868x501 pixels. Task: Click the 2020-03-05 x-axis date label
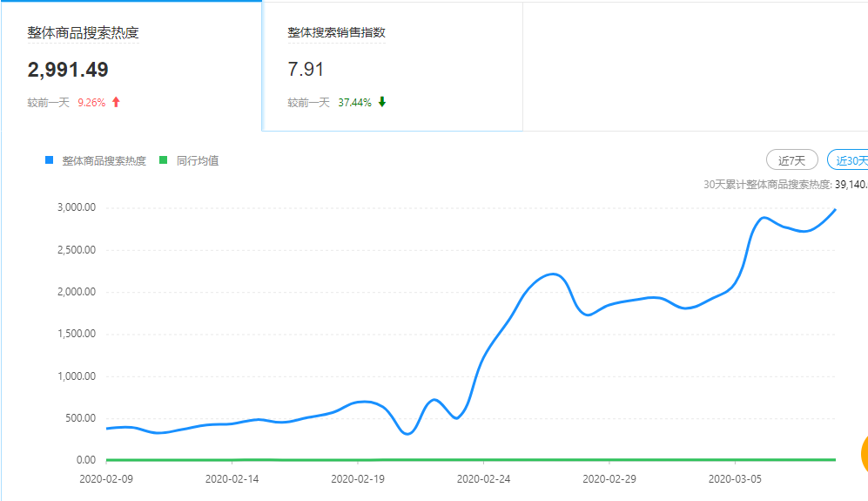pyautogui.click(x=735, y=479)
